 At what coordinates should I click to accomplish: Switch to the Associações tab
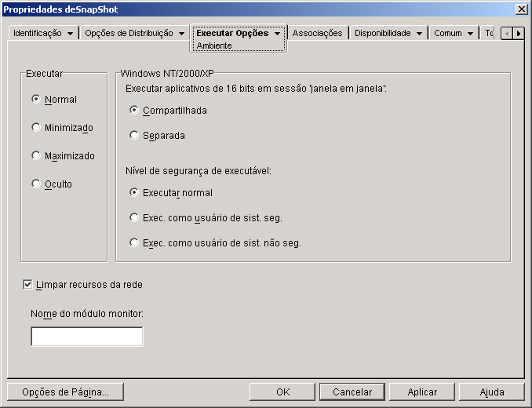click(317, 33)
